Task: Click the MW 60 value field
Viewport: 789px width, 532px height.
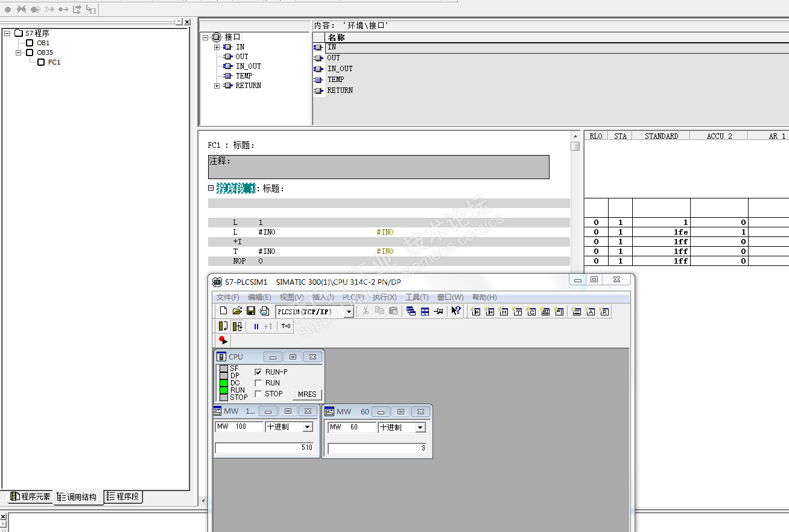Action: (377, 448)
